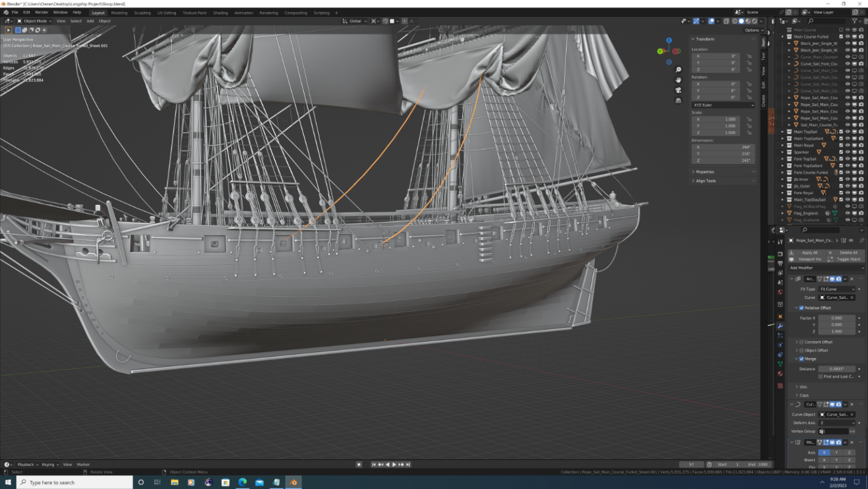The width and height of the screenshot is (868, 489).
Task: Toggle camera view with the camera icon
Action: [678, 90]
